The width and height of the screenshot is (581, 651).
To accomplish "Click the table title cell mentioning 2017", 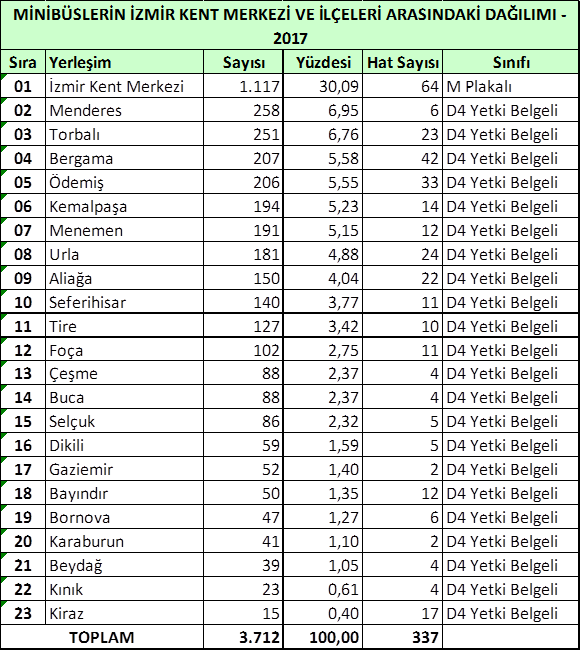I will click(290, 26).
